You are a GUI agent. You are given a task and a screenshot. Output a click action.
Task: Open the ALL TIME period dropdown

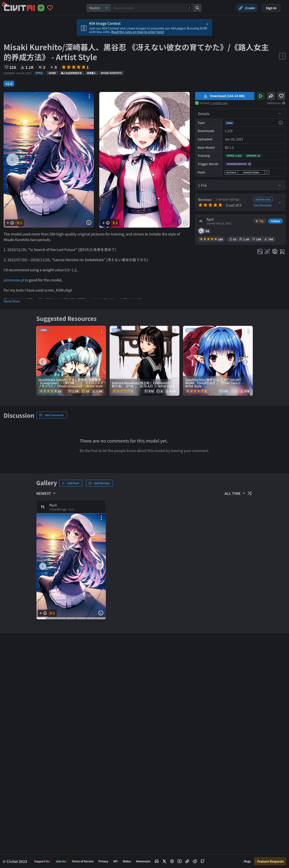coord(235,493)
